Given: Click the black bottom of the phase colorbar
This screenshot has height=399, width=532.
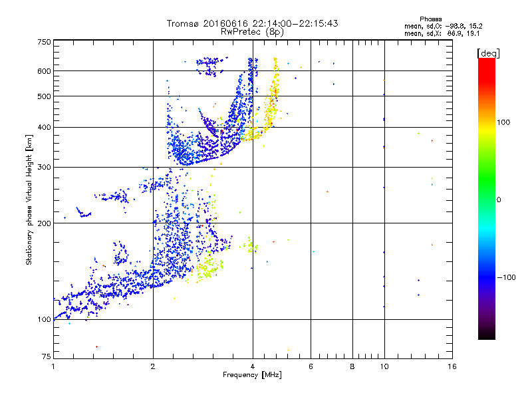Looking at the screenshot, I should point(487,334).
